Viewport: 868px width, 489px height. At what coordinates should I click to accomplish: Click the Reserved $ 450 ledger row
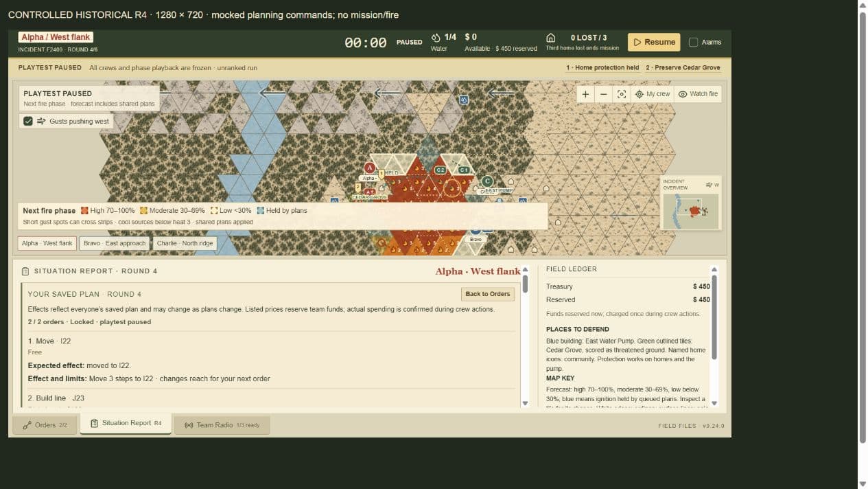pyautogui.click(x=628, y=299)
